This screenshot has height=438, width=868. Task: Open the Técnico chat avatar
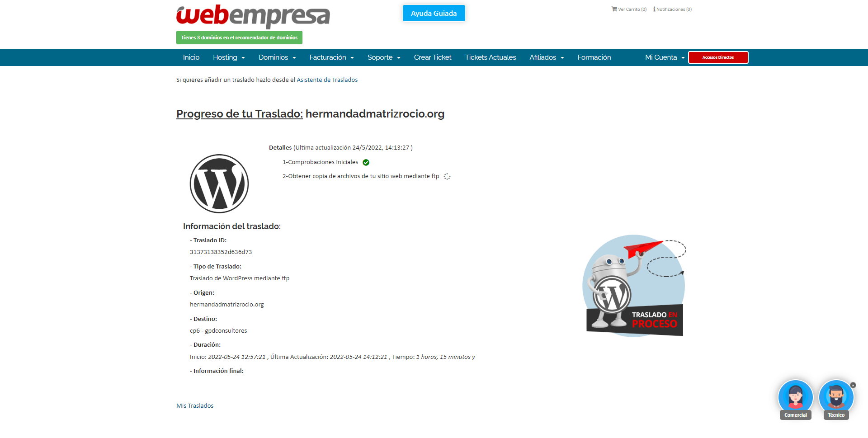pos(836,397)
